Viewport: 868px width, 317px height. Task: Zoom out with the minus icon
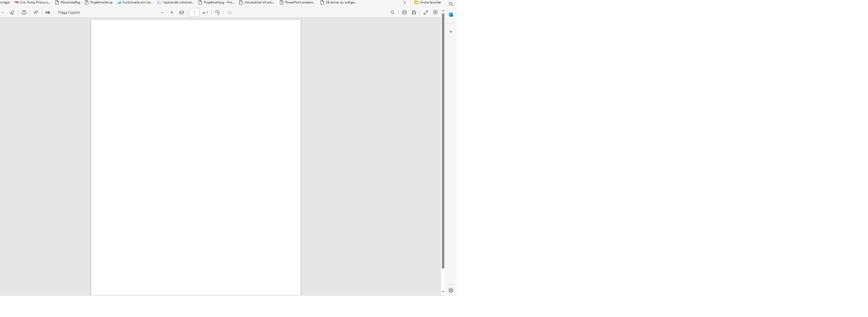click(x=162, y=12)
